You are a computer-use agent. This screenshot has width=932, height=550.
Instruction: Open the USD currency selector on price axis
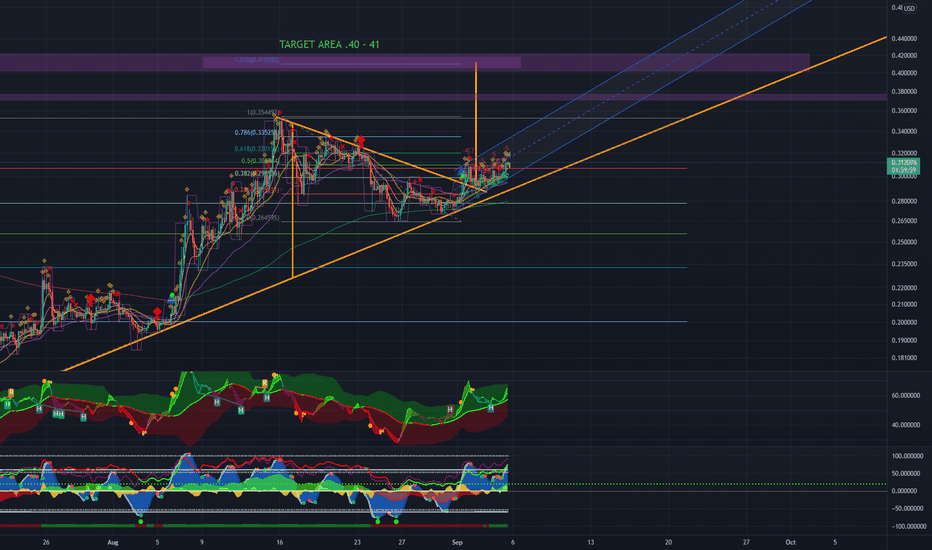tap(909, 8)
